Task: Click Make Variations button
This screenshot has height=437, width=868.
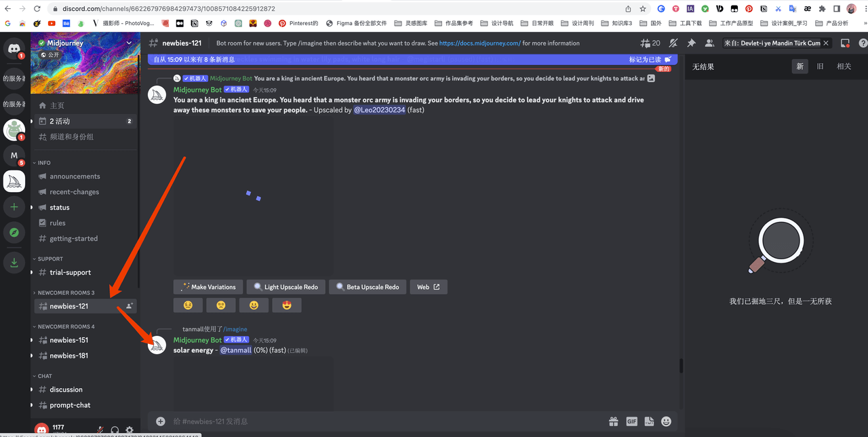Action: click(208, 287)
